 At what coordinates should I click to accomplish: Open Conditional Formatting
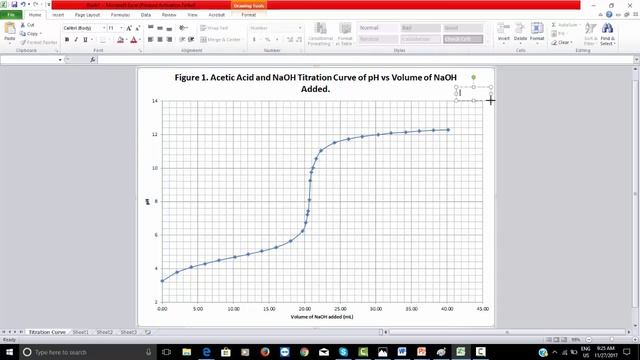(320, 34)
